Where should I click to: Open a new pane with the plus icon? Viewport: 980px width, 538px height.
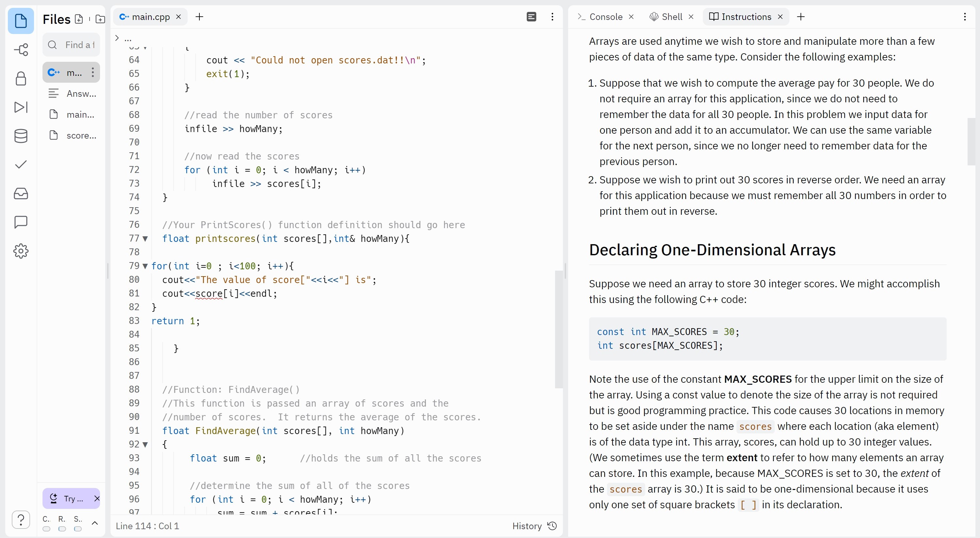click(x=801, y=17)
